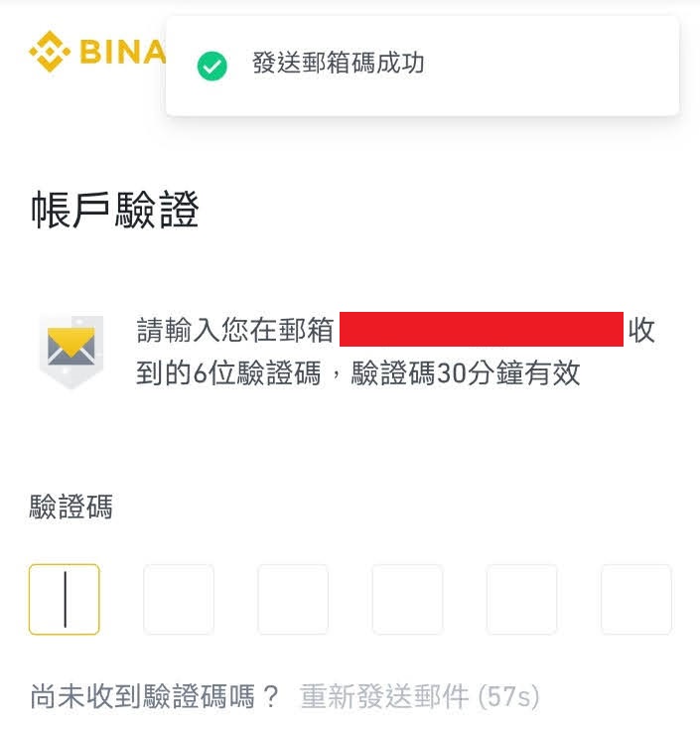The width and height of the screenshot is (700, 733).
Task: Click the Binance diamond logo icon
Action: pyautogui.click(x=50, y=52)
